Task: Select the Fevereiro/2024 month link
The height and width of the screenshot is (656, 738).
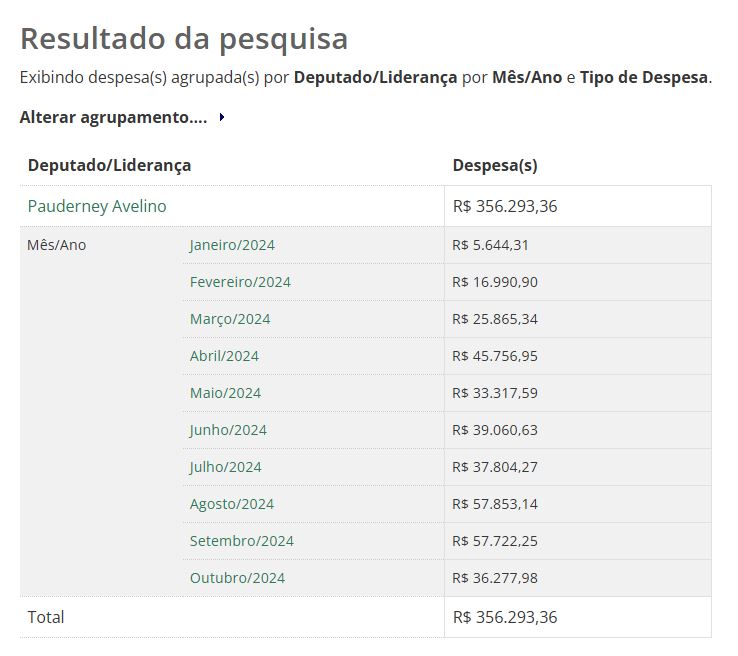Action: pyautogui.click(x=240, y=282)
